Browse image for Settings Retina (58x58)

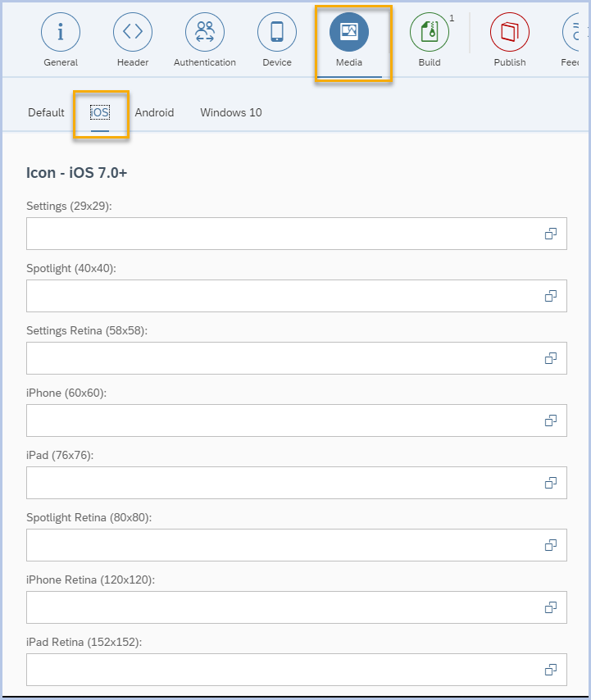click(x=551, y=358)
